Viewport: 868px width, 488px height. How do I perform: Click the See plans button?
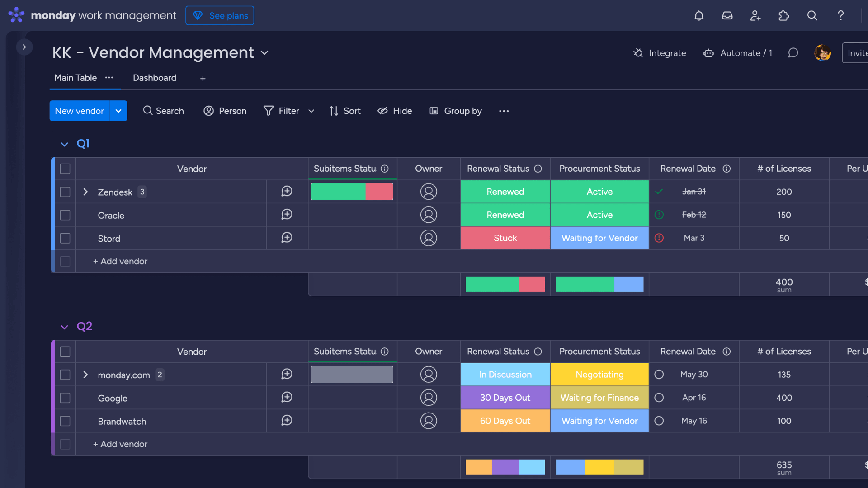220,15
